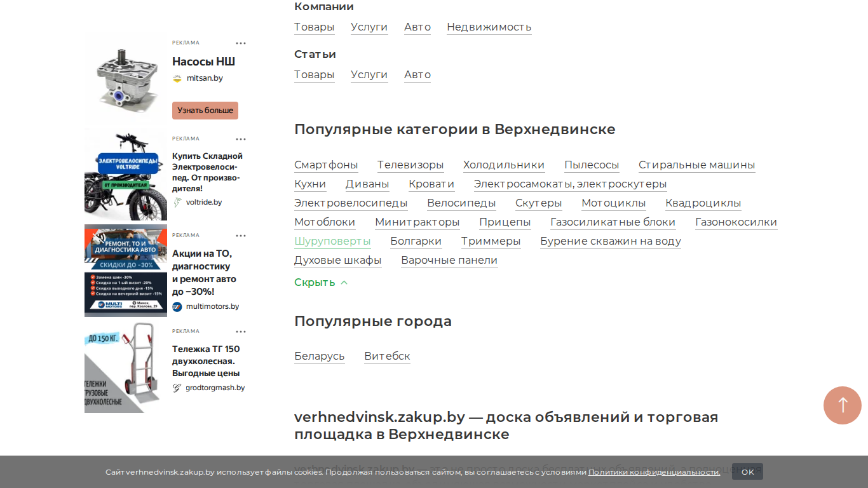Go to the Пылесосы category
The image size is (868, 488).
pyautogui.click(x=592, y=165)
